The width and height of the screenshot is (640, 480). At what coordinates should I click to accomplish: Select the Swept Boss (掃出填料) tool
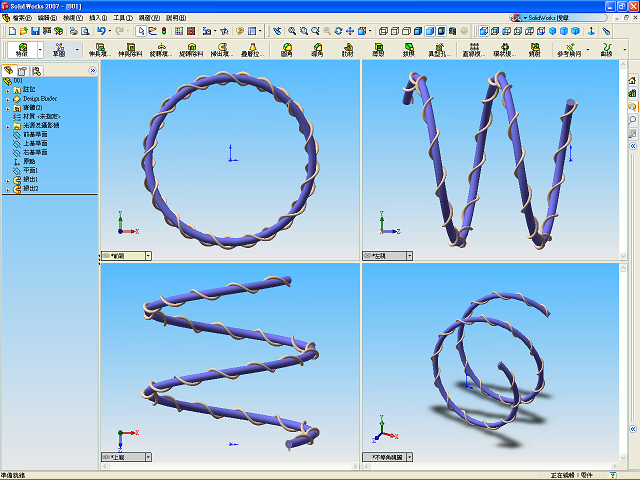(x=222, y=50)
